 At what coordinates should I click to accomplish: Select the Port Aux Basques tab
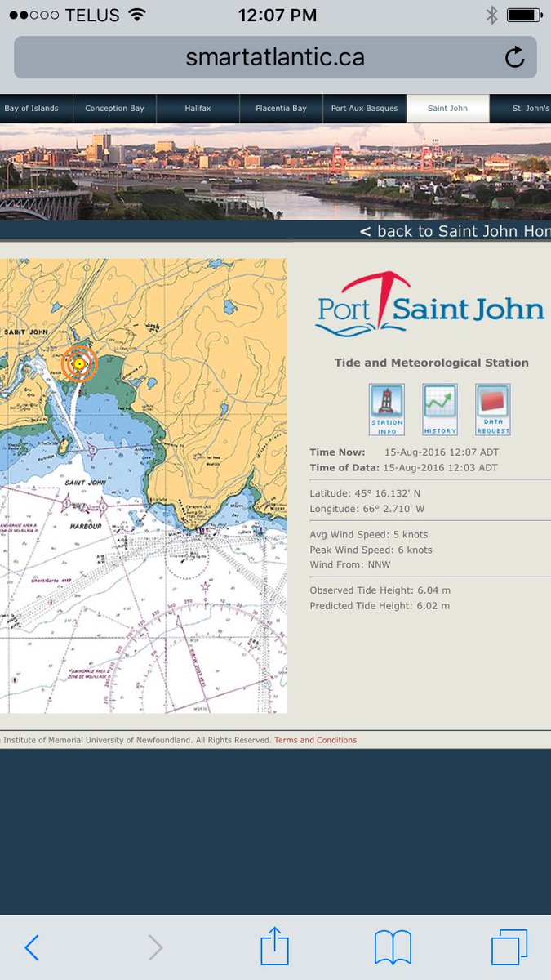tap(364, 109)
